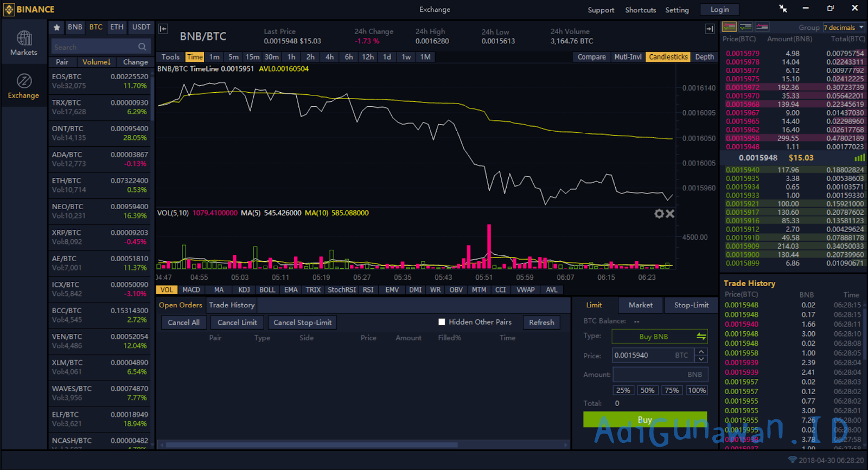
Task: Enable the KDJ indicator
Action: pos(244,290)
